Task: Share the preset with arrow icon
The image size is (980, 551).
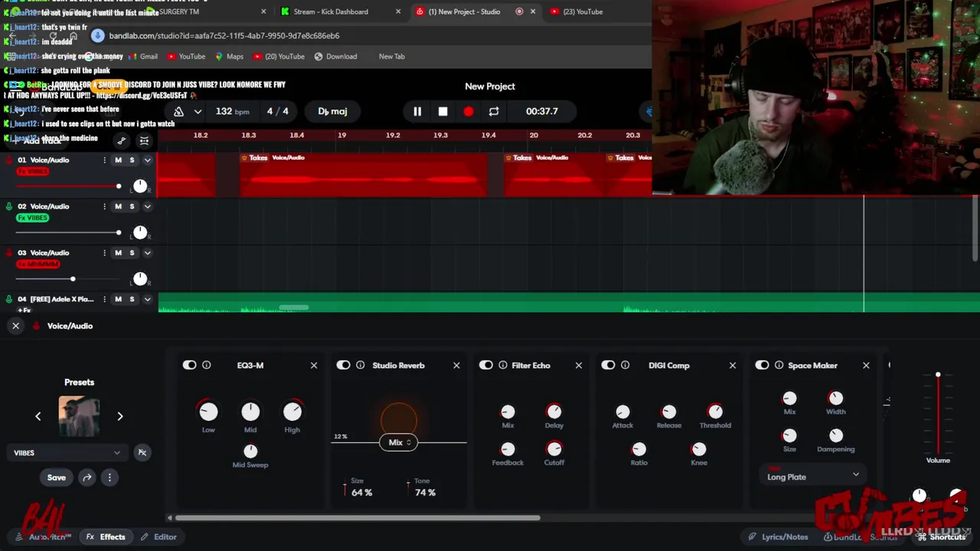Action: (x=87, y=478)
